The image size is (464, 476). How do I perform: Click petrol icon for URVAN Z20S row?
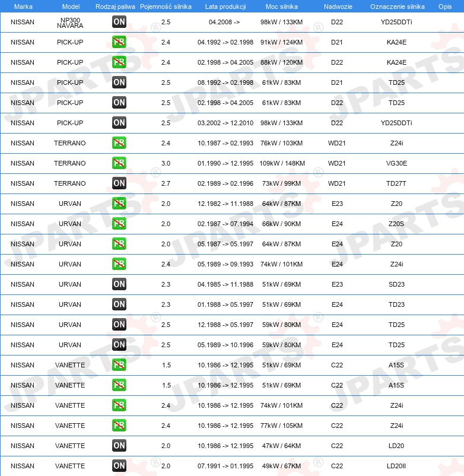click(x=119, y=224)
